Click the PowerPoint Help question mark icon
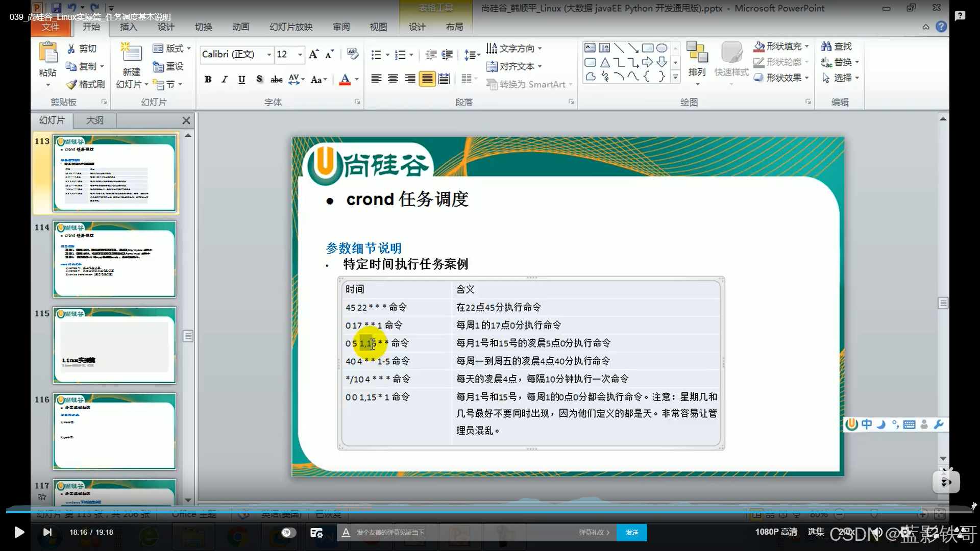 coord(941,27)
